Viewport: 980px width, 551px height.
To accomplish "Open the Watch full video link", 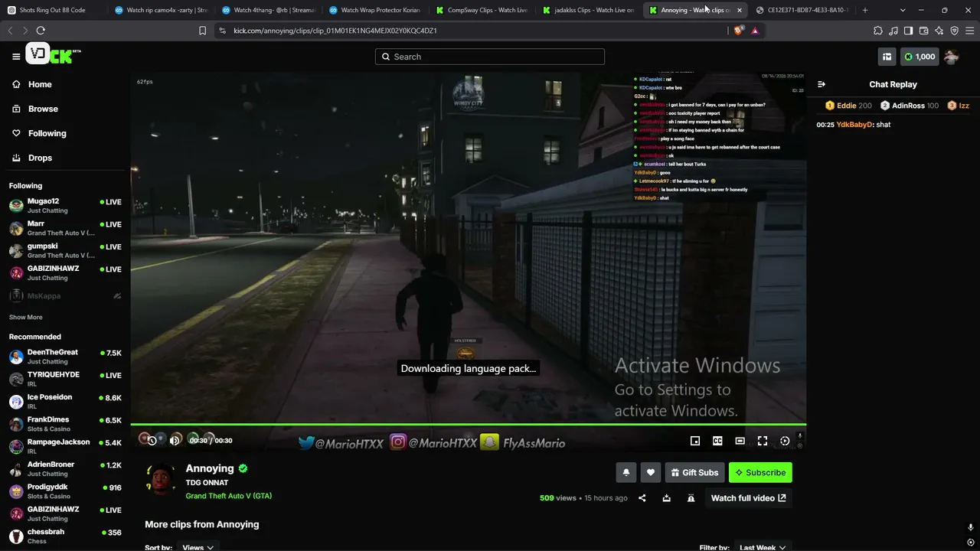I will [749, 498].
